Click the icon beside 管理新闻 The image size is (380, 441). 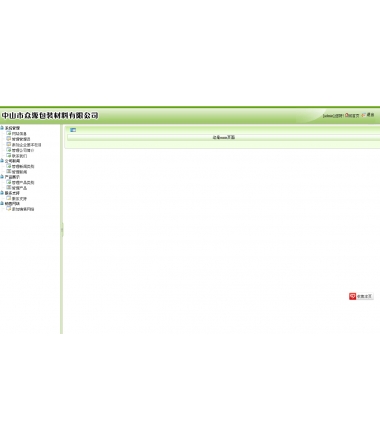[9, 171]
